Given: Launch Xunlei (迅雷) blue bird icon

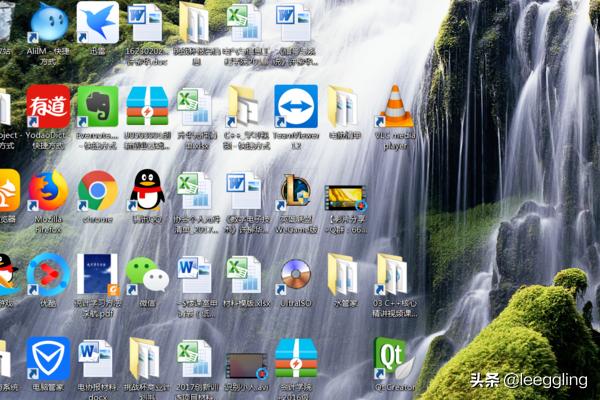Looking at the screenshot, I should tap(97, 22).
